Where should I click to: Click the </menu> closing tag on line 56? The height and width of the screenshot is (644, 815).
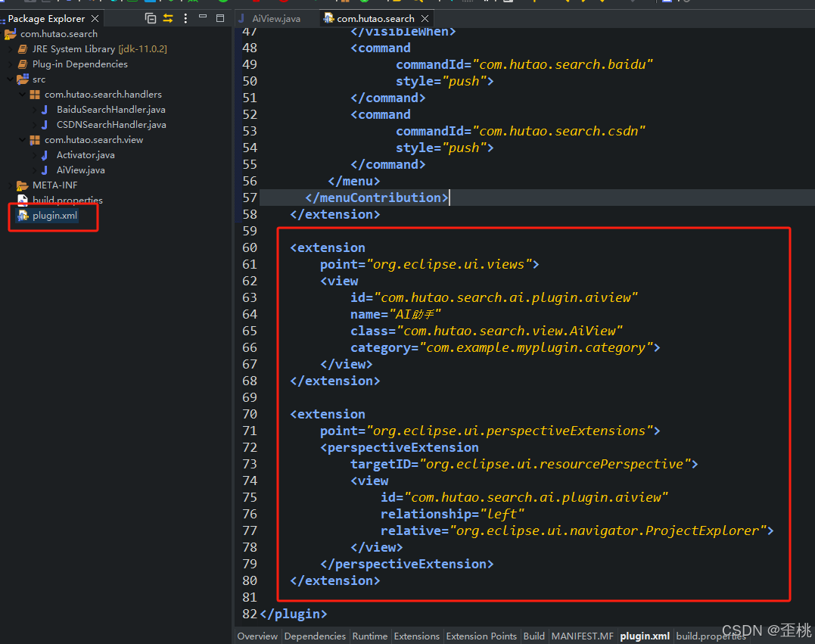[x=354, y=181]
